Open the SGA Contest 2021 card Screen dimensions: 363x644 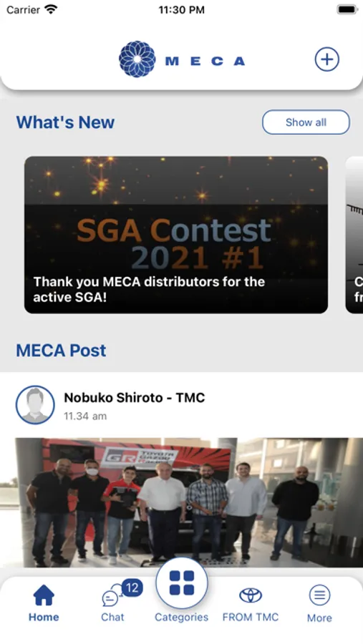pos(176,235)
